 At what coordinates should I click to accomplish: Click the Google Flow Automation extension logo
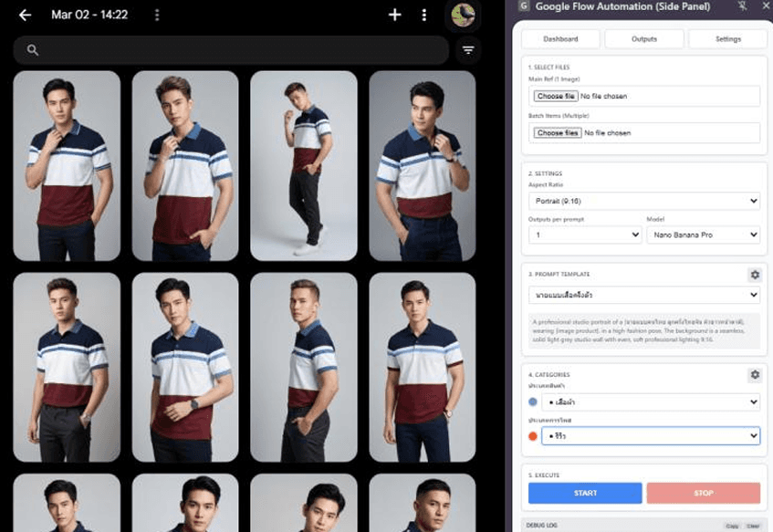(x=524, y=5)
